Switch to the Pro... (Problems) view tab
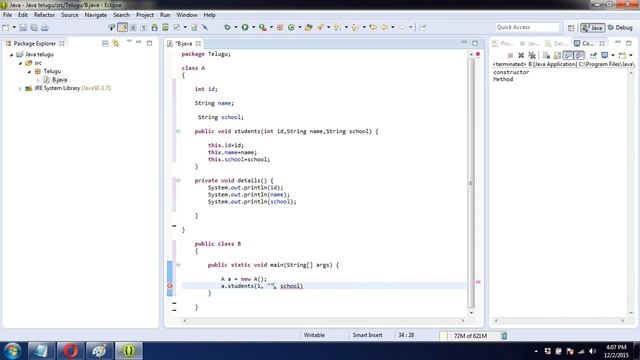The image size is (640, 360). (x=503, y=43)
